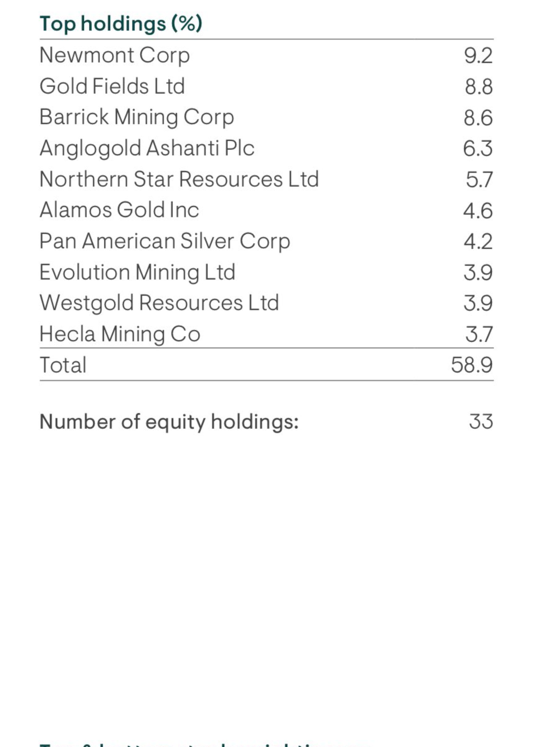
Task: Click the 8.8 Gold Fields percentage
Action: [479, 87]
